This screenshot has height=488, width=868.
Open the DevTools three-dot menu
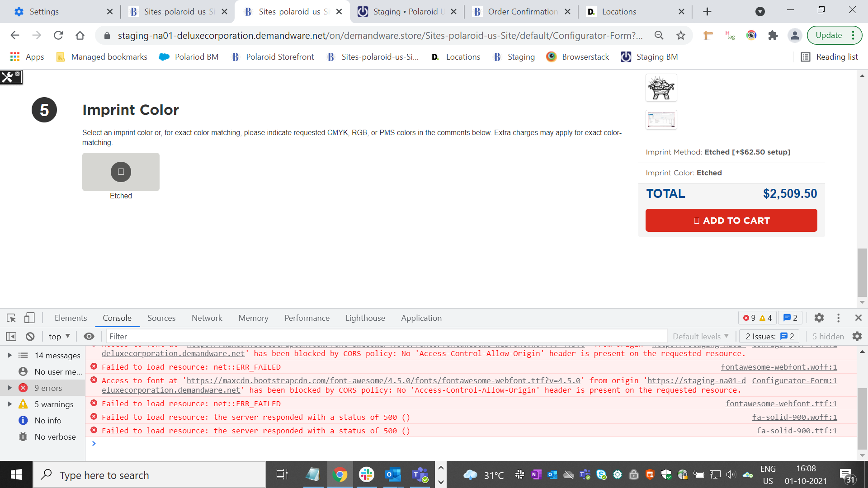coord(838,318)
